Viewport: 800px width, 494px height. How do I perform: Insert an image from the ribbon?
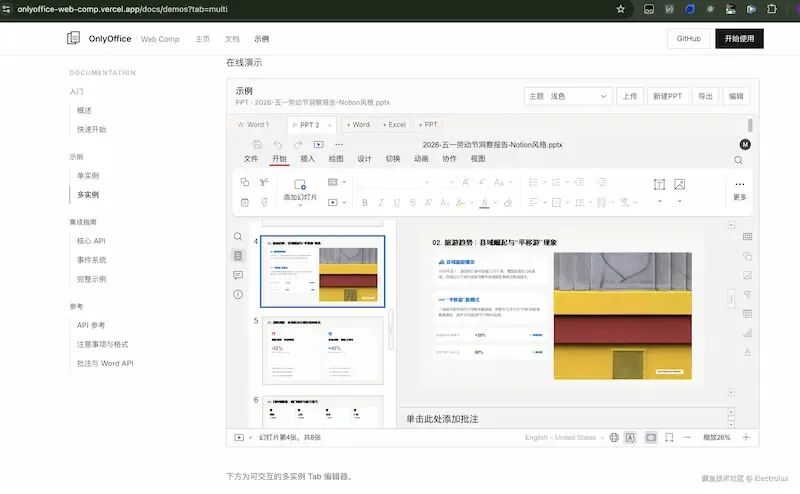pos(680,185)
